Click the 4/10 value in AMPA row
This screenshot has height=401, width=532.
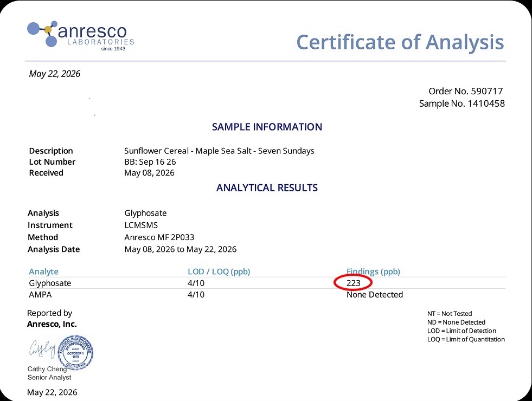[196, 295]
